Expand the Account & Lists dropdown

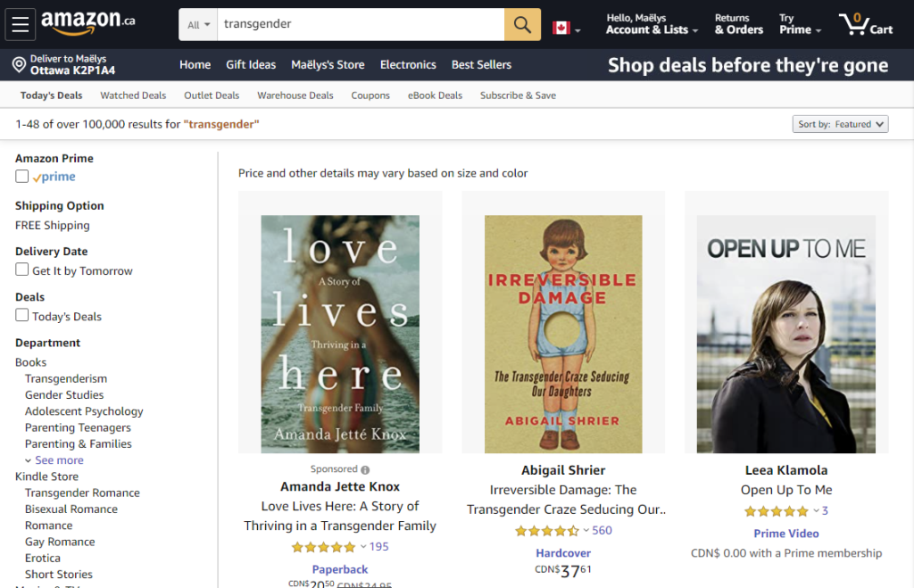click(652, 24)
